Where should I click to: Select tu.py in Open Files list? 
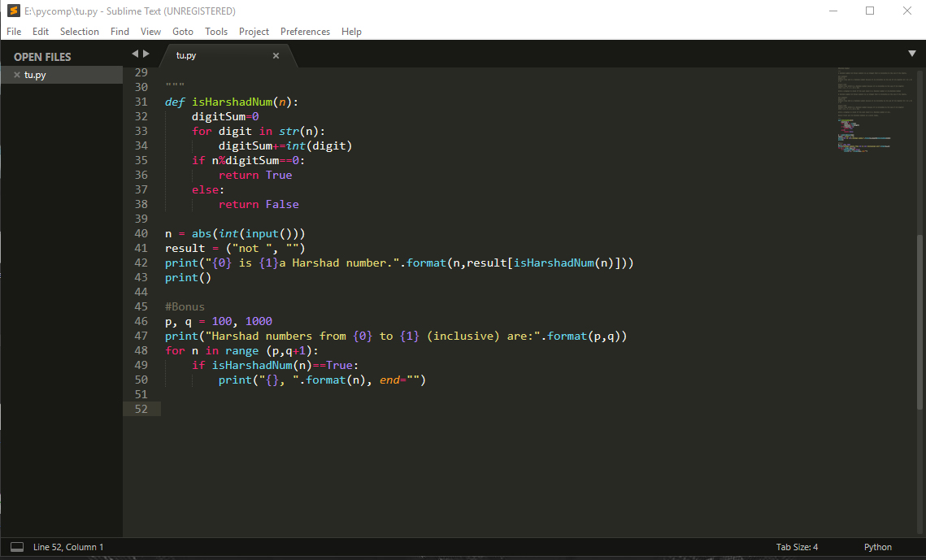pyautogui.click(x=62, y=75)
